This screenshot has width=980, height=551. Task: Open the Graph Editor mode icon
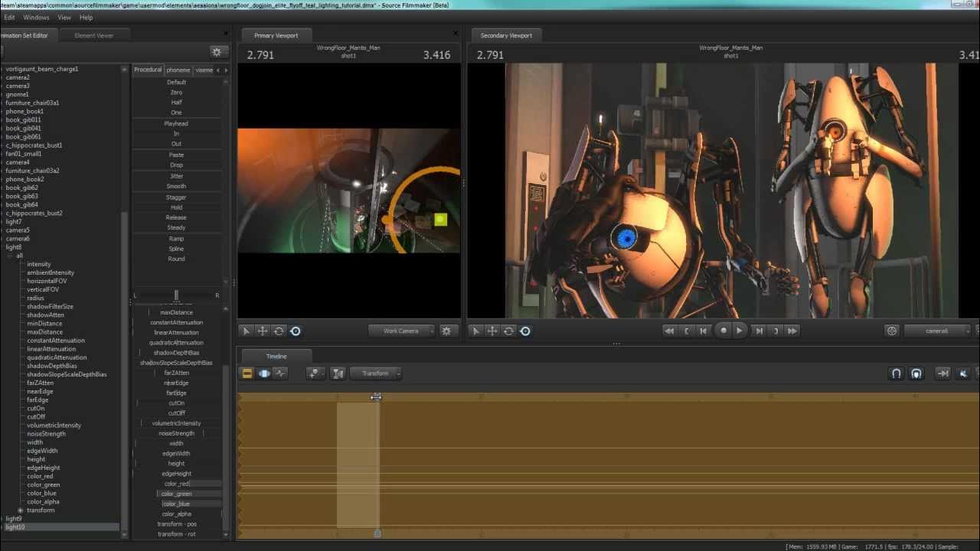tap(281, 373)
